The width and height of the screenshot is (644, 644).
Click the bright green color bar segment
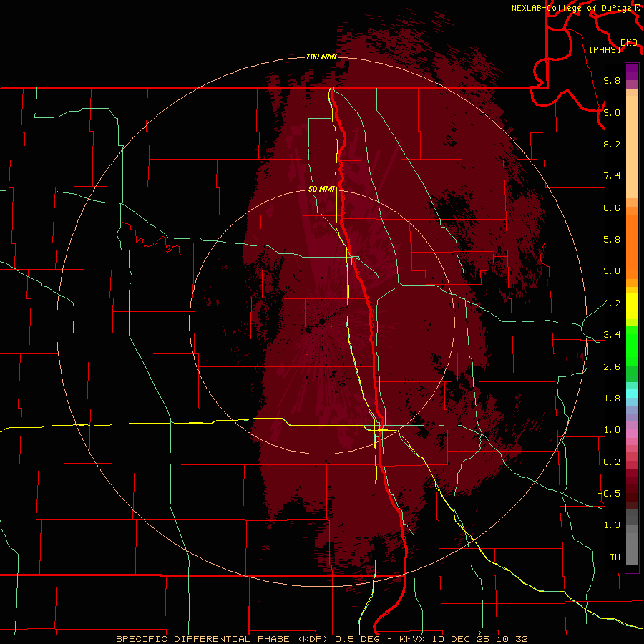click(632, 345)
